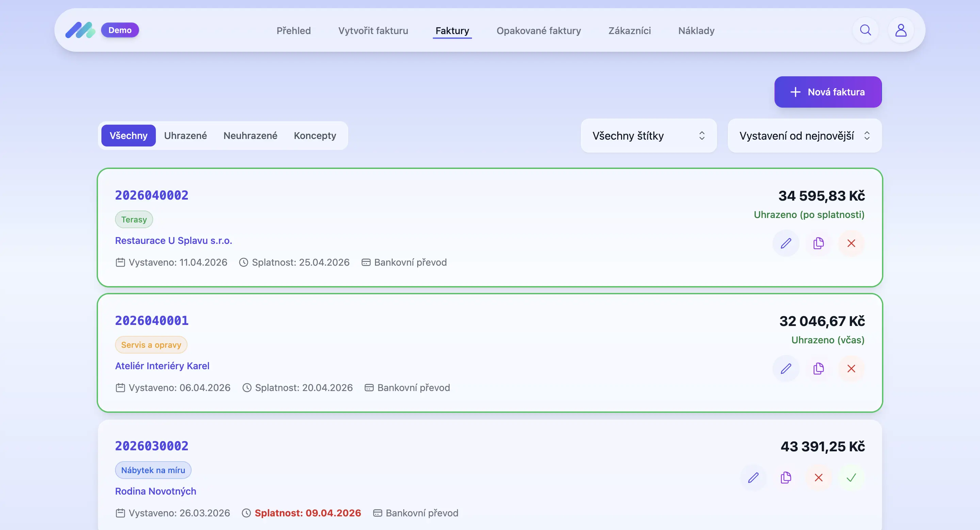Expand the Všechny štítky dropdown
Viewport: 980px width, 530px height.
coord(648,136)
